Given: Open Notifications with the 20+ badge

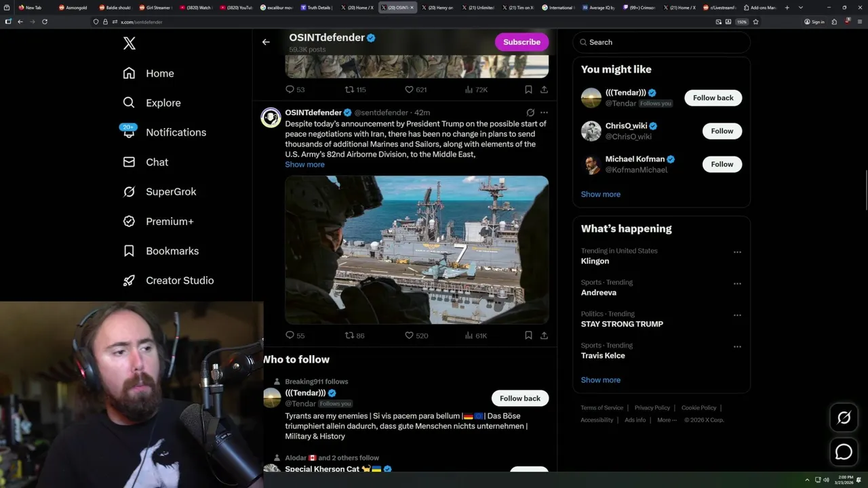Looking at the screenshot, I should (163, 132).
